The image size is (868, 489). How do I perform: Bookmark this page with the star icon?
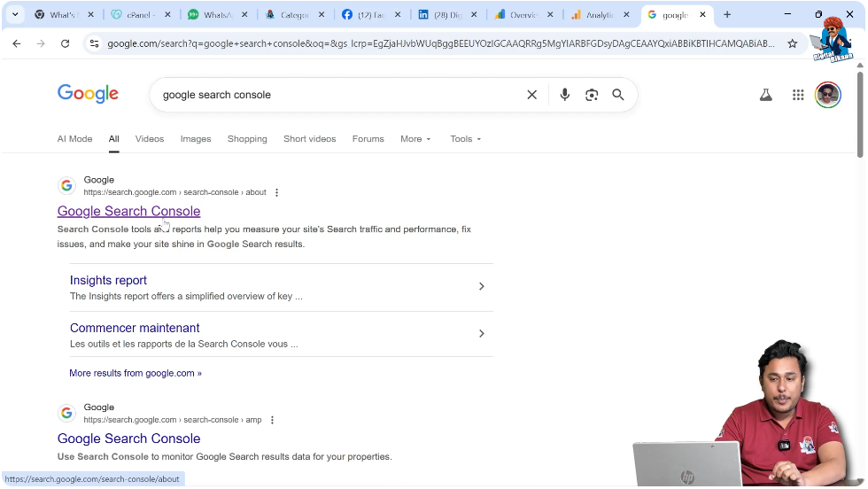[792, 43]
